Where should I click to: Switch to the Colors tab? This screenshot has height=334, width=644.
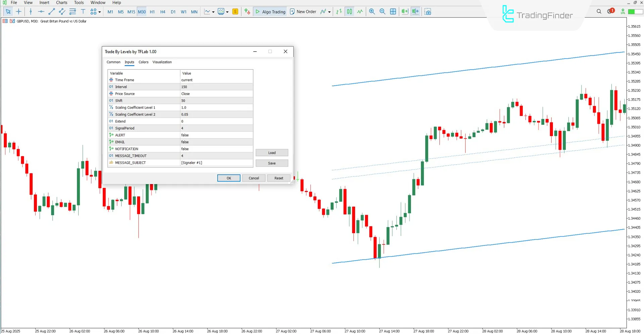click(x=143, y=62)
